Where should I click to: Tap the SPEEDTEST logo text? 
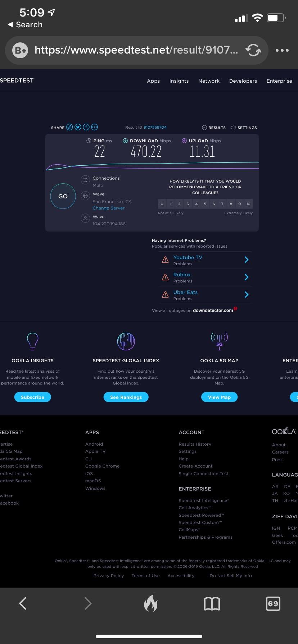click(x=17, y=80)
